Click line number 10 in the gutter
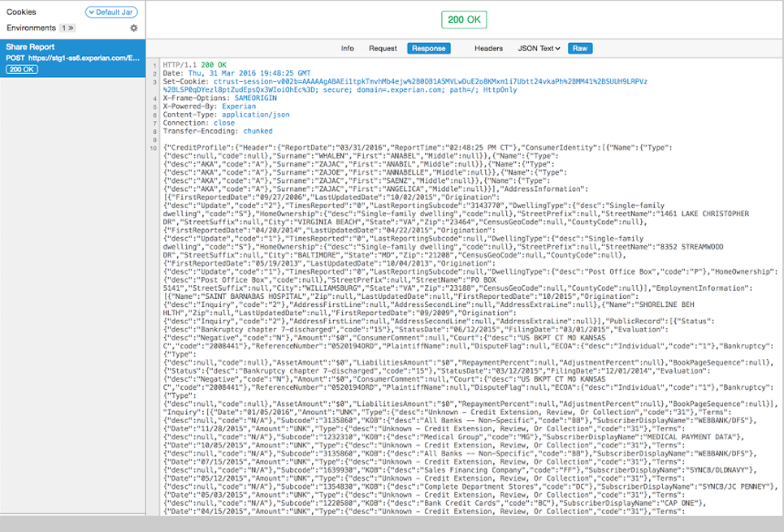 154,147
